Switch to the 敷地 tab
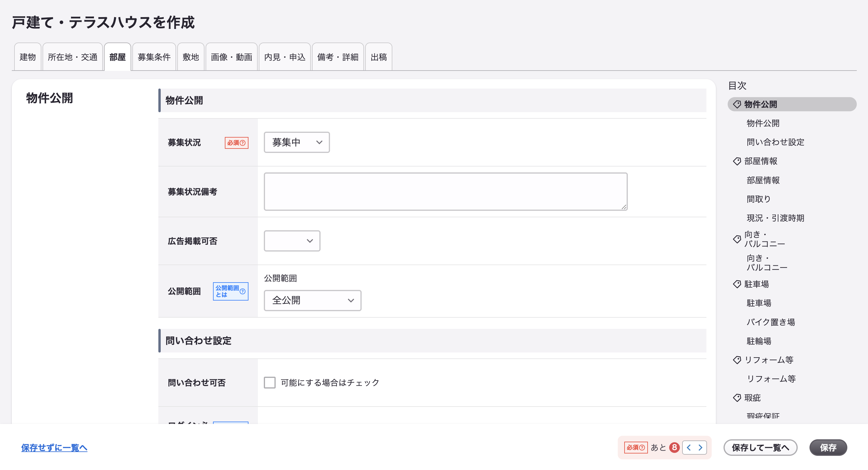This screenshot has height=470, width=868. (x=191, y=57)
